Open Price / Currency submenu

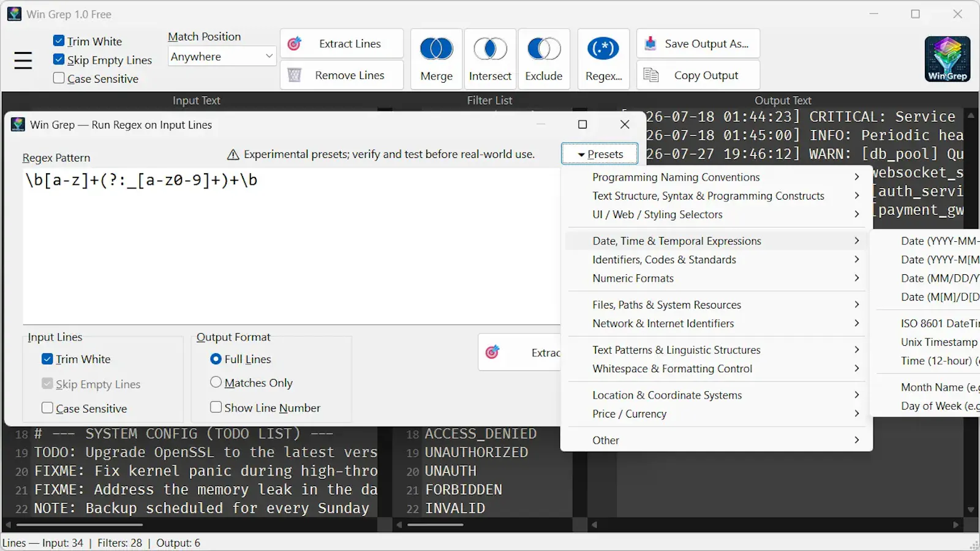point(717,414)
